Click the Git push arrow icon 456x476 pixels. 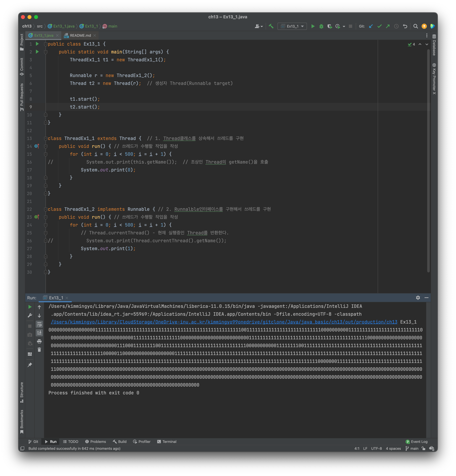pos(388,26)
